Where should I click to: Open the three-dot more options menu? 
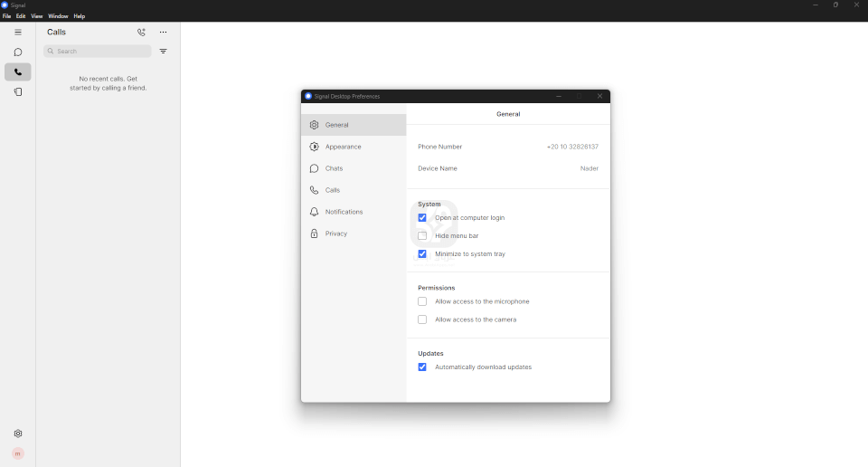coord(163,33)
